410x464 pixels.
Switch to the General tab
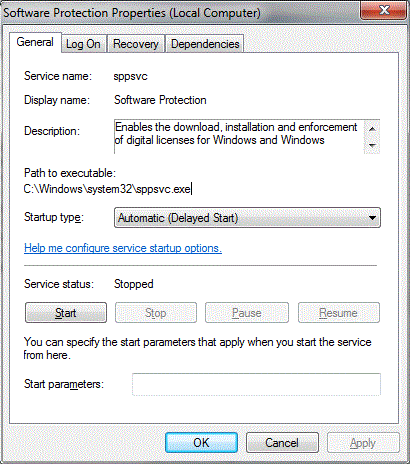[x=35, y=42]
